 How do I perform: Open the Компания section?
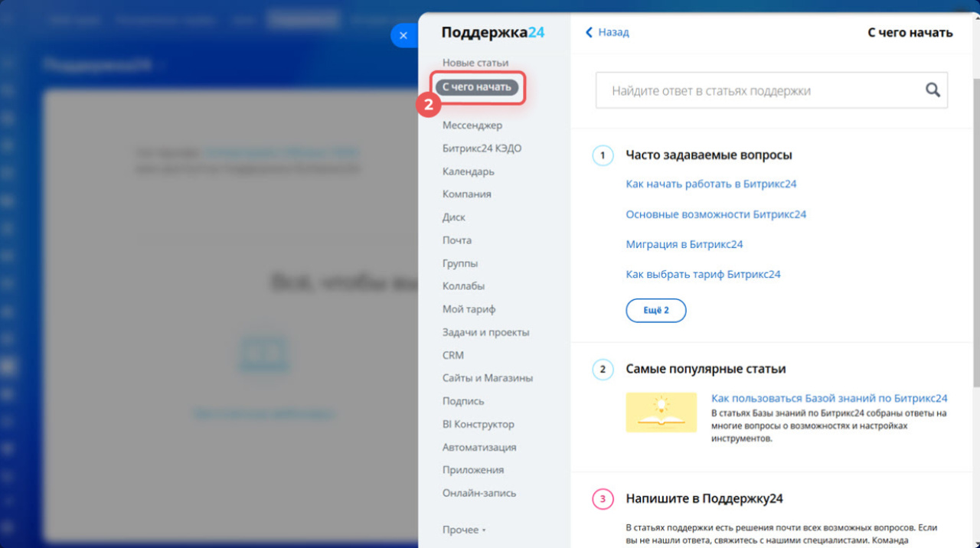pos(467,194)
